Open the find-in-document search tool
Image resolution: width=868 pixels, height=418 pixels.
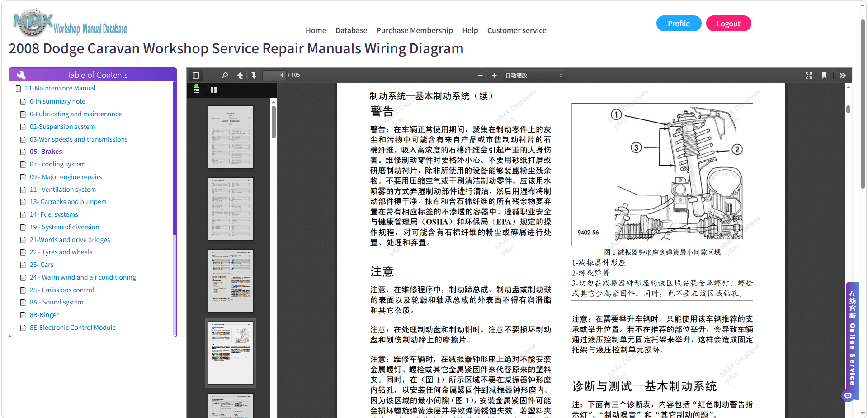(x=225, y=76)
